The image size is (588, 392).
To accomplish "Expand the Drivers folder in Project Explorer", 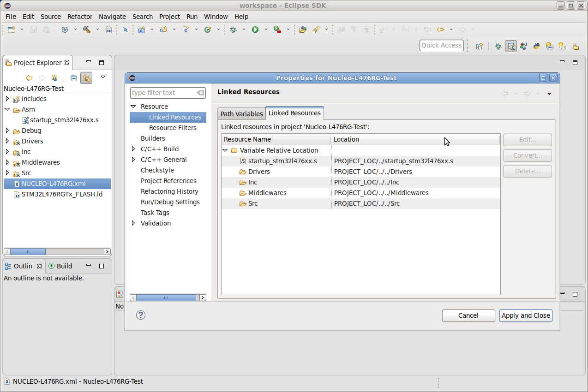I will click(x=7, y=141).
